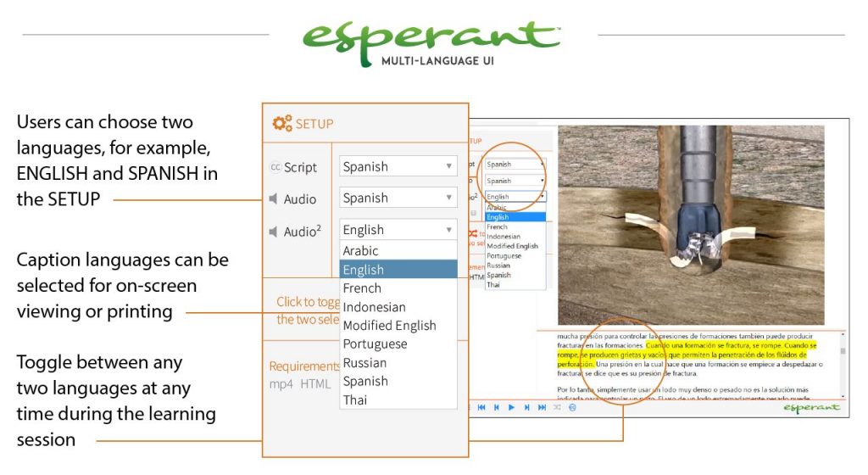Choose Russian in the enlarged language list

(398, 363)
